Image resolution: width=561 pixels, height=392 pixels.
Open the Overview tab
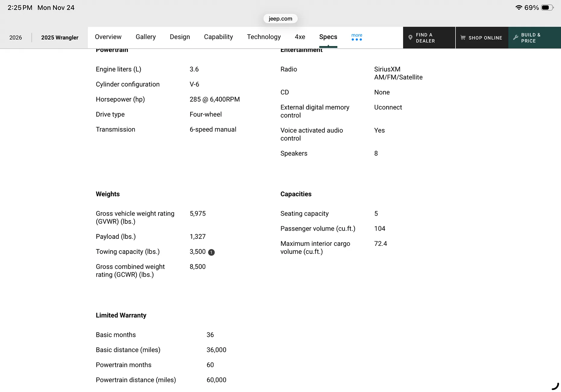[108, 37]
